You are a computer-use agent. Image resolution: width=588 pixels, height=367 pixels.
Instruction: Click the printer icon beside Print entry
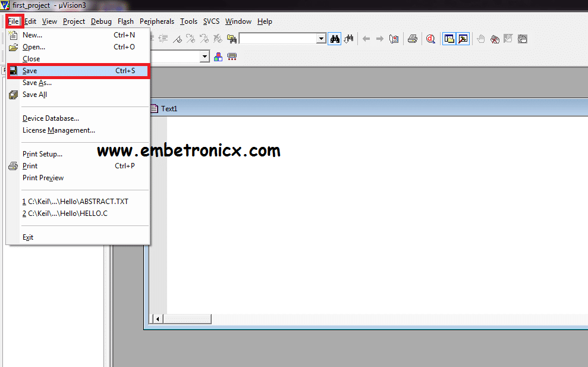[x=13, y=166]
